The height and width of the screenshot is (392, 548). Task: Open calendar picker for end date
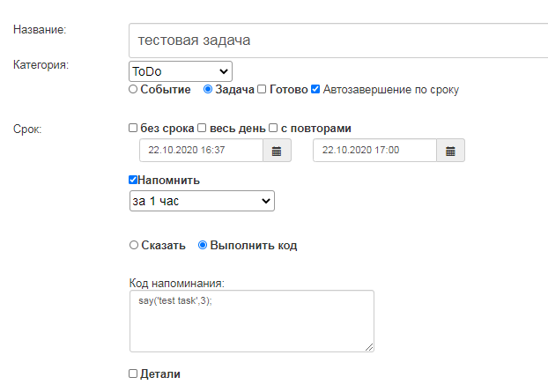click(450, 151)
